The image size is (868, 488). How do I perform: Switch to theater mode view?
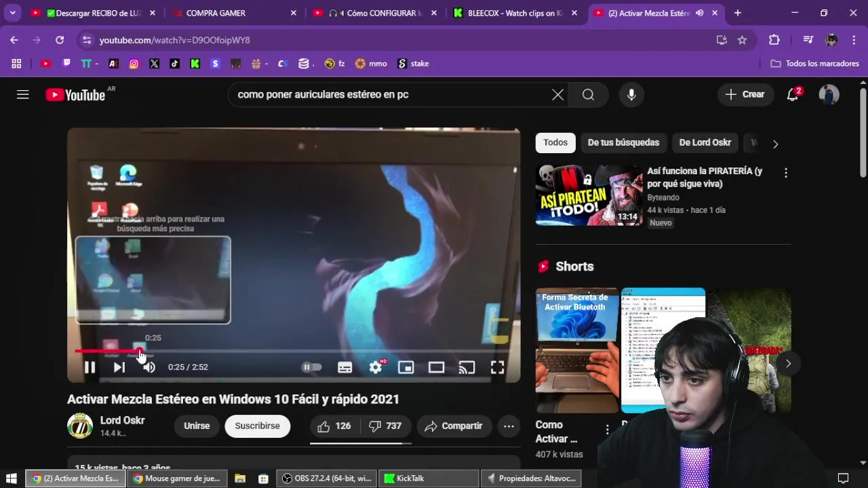436,367
